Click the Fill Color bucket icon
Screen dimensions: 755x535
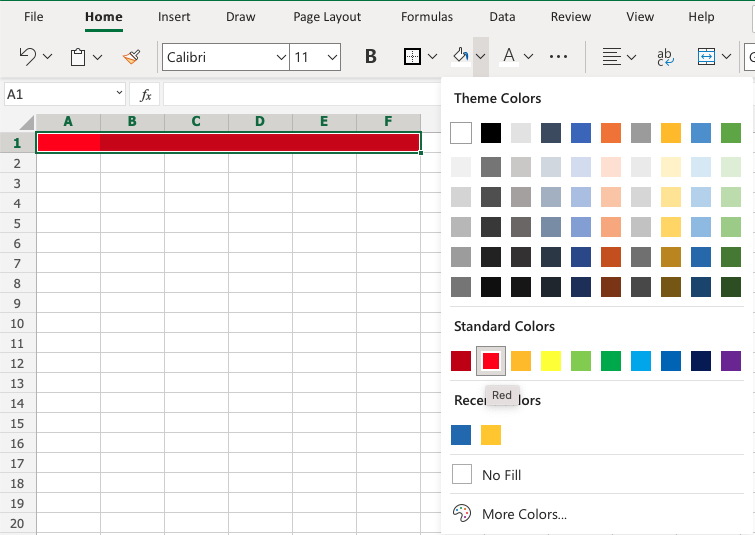(460, 57)
